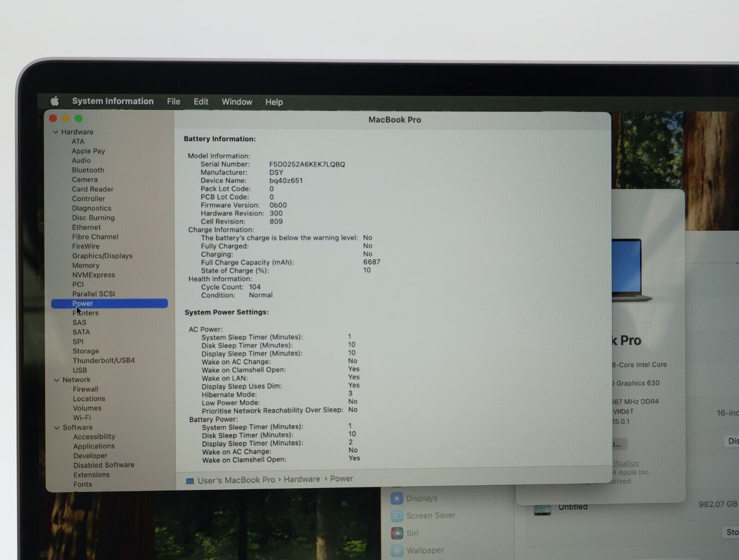Click Full Charge Capacity value 6687
Image resolution: width=739 pixels, height=560 pixels.
click(372, 262)
